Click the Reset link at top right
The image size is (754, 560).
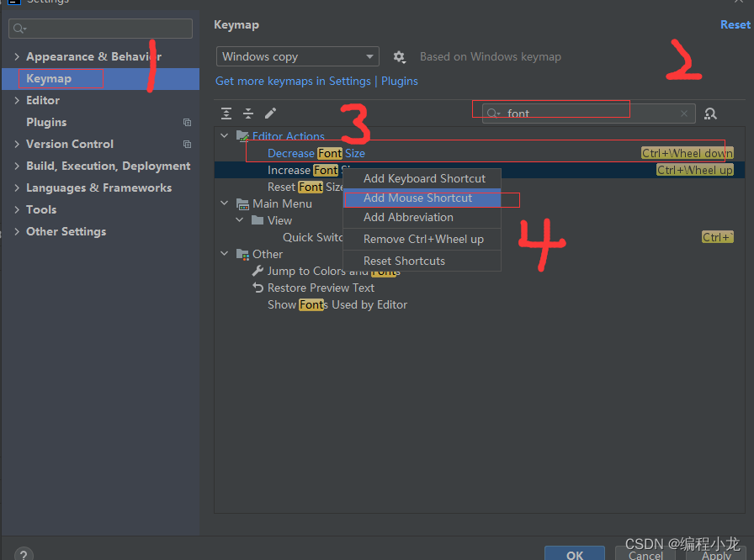tap(735, 25)
